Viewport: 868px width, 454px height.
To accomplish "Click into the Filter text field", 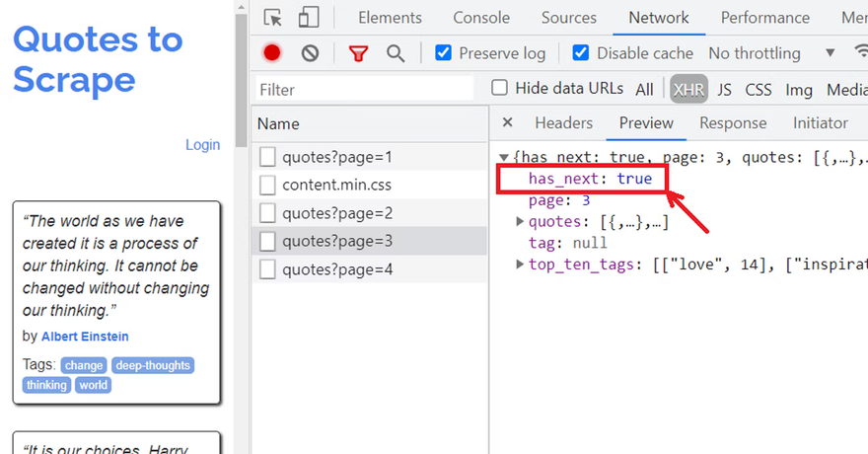I will click(x=365, y=90).
